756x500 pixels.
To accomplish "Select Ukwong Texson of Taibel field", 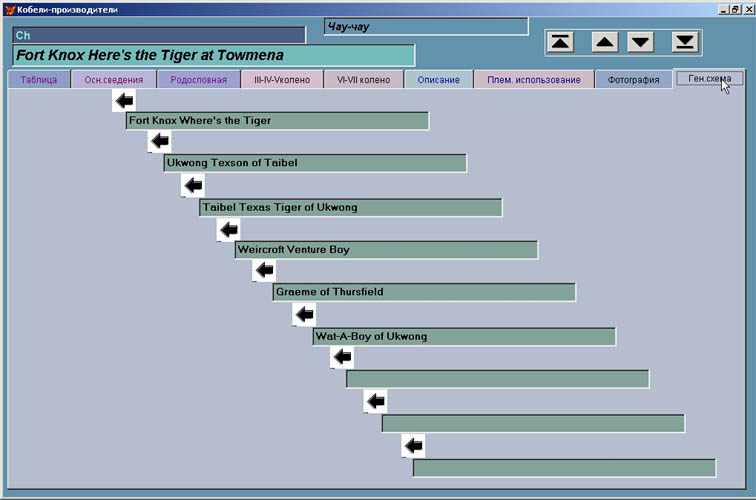I will (315, 163).
